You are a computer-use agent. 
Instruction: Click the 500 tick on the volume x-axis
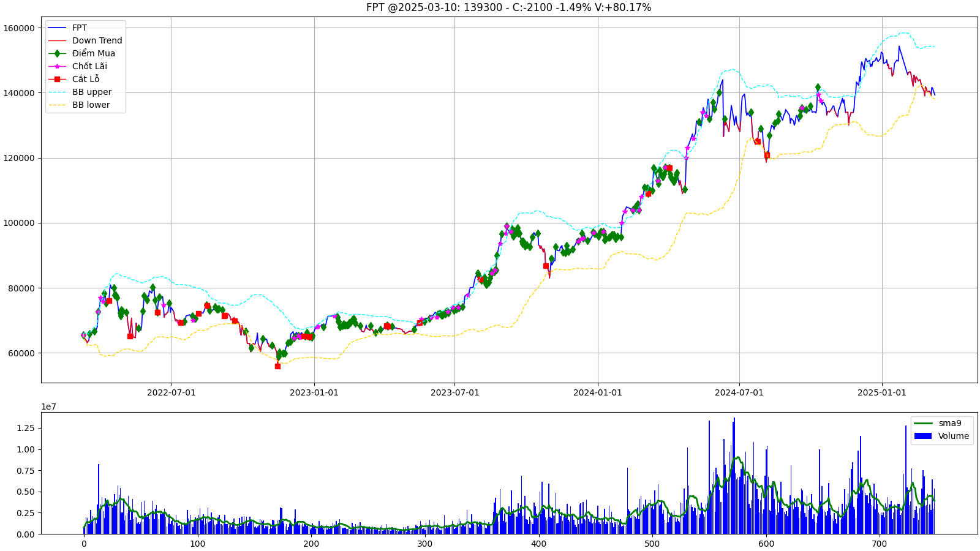pos(652,544)
